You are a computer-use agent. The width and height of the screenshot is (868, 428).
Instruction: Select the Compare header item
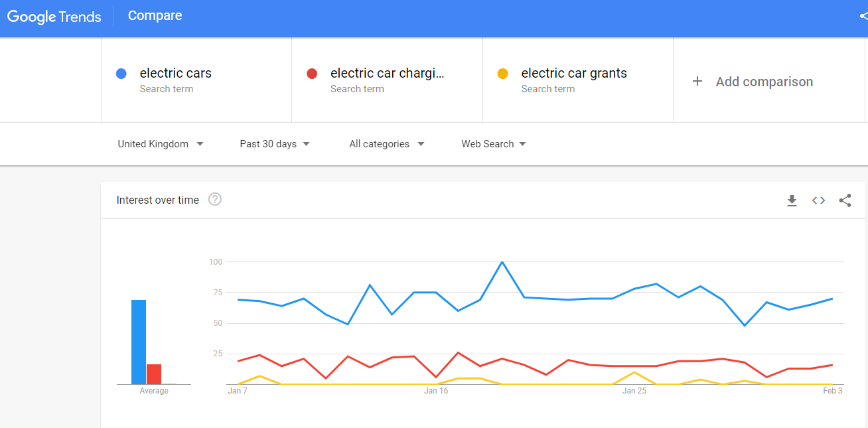155,15
